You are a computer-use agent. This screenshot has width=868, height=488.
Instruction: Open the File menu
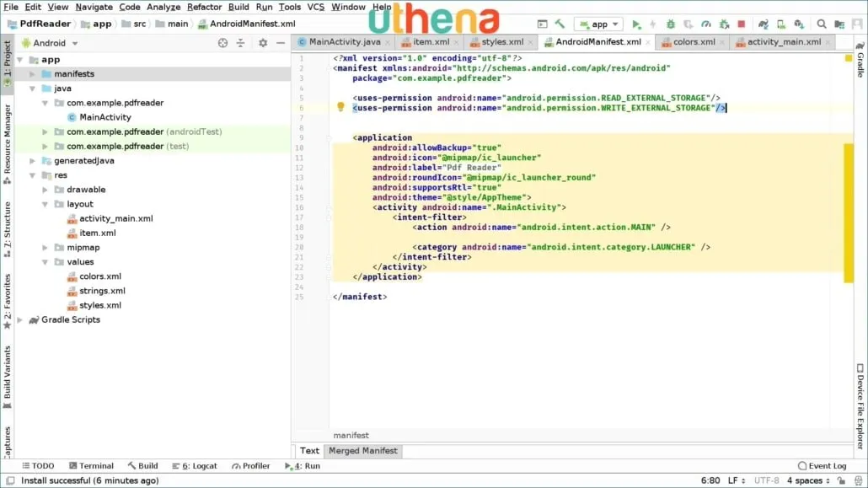11,7
